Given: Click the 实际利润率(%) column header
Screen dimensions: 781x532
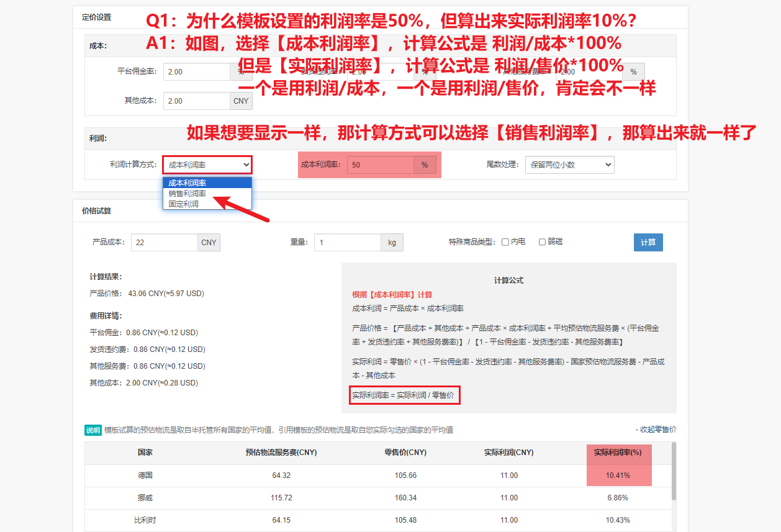Looking at the screenshot, I should pyautogui.click(x=618, y=453).
